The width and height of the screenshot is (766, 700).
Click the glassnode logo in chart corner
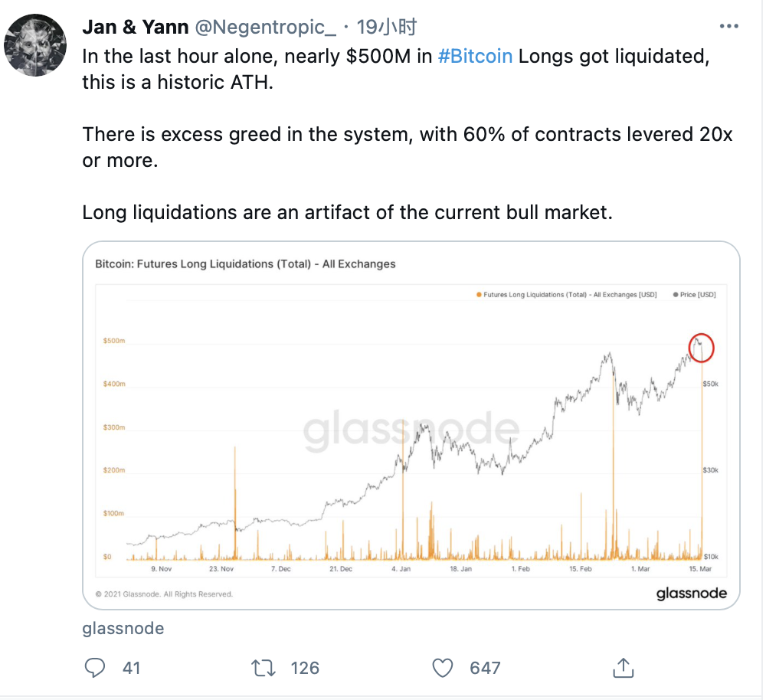(x=691, y=594)
